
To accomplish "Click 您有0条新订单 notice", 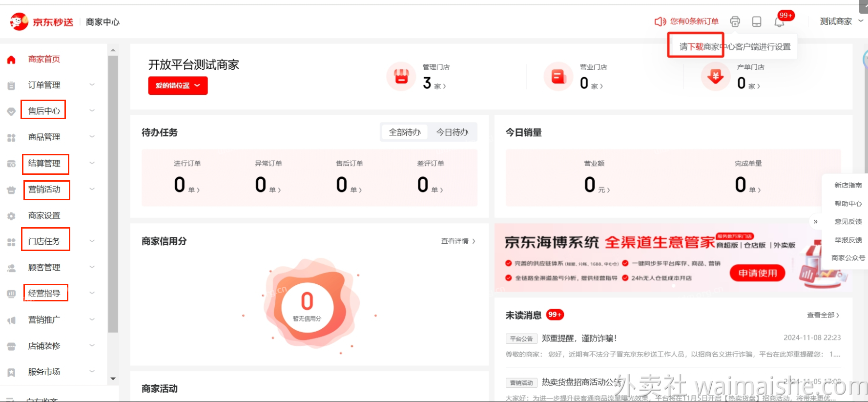I will point(694,21).
